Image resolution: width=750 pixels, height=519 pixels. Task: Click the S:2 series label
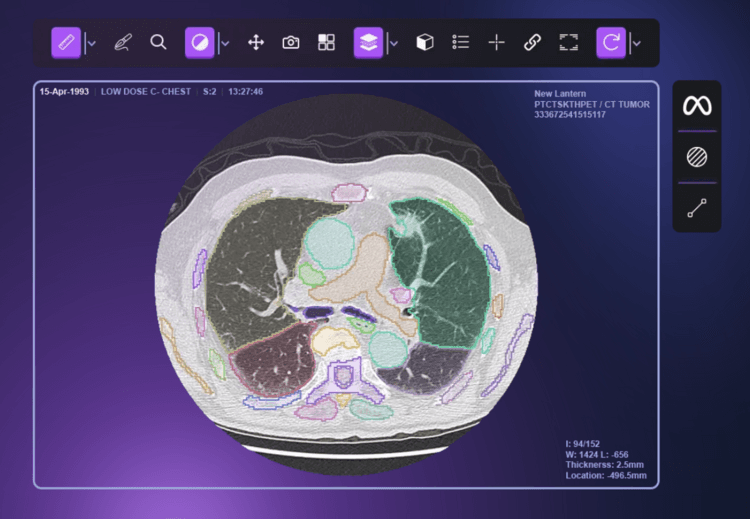[x=210, y=91]
